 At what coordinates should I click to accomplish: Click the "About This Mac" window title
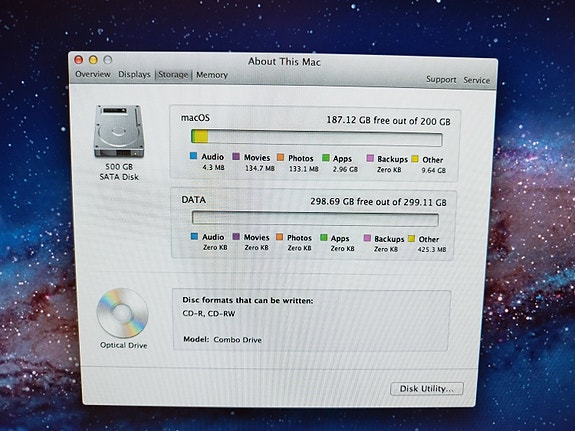click(284, 61)
